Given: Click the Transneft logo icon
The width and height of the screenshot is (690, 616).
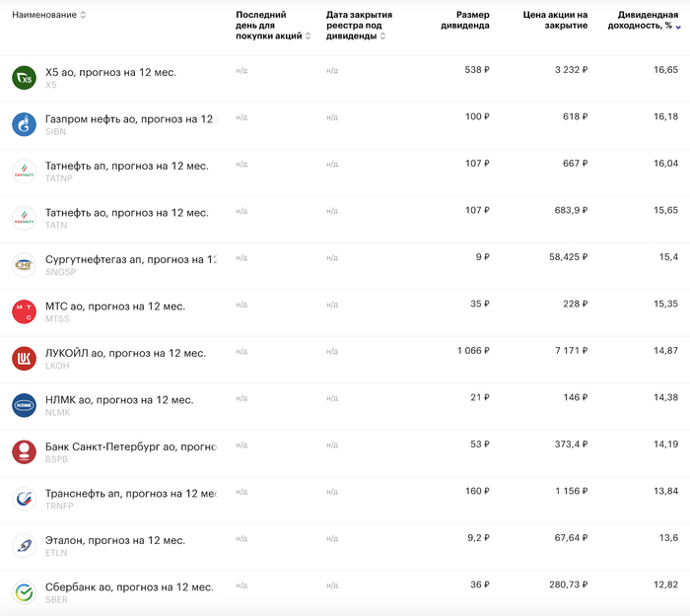Looking at the screenshot, I should [24, 499].
